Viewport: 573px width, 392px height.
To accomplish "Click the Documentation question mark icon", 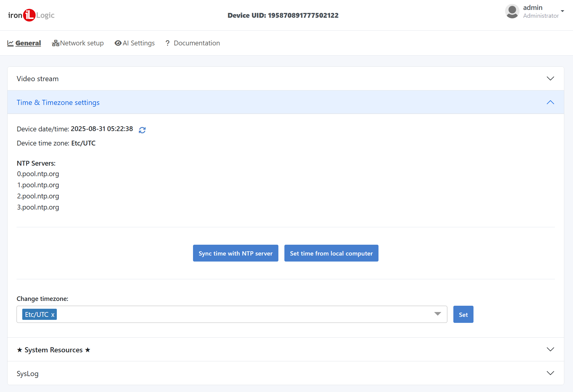I will click(x=168, y=43).
